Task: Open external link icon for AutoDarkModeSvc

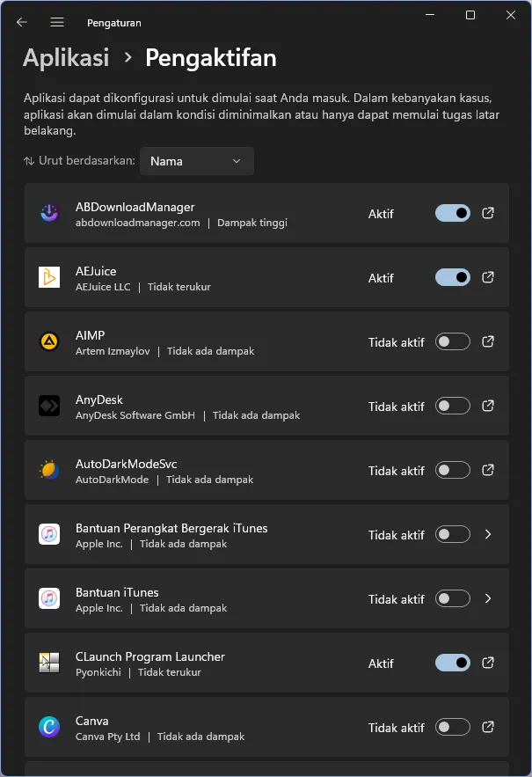Action: click(488, 470)
